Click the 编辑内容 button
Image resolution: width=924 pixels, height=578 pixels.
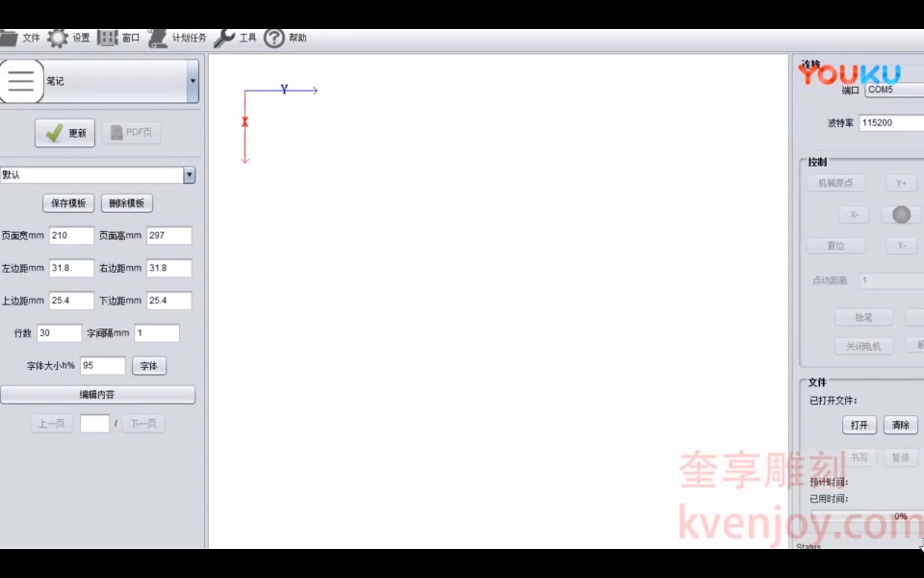click(x=98, y=394)
